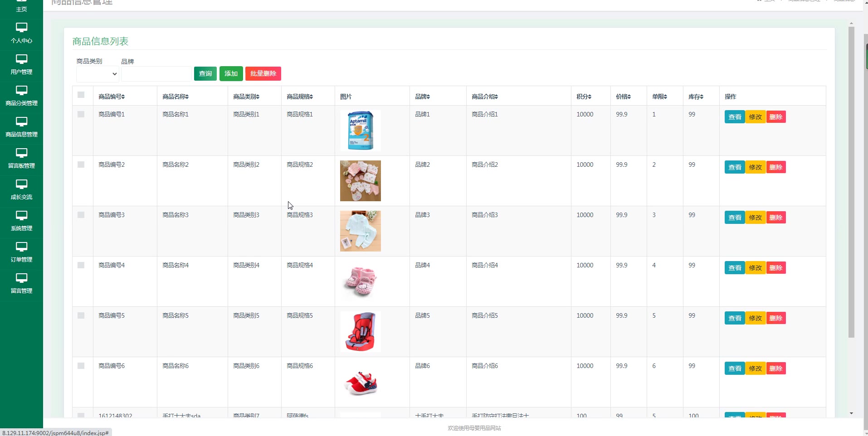Viewport: 868px width, 436px height.
Task: Open 留言板管理 menu label
Action: 21,166
